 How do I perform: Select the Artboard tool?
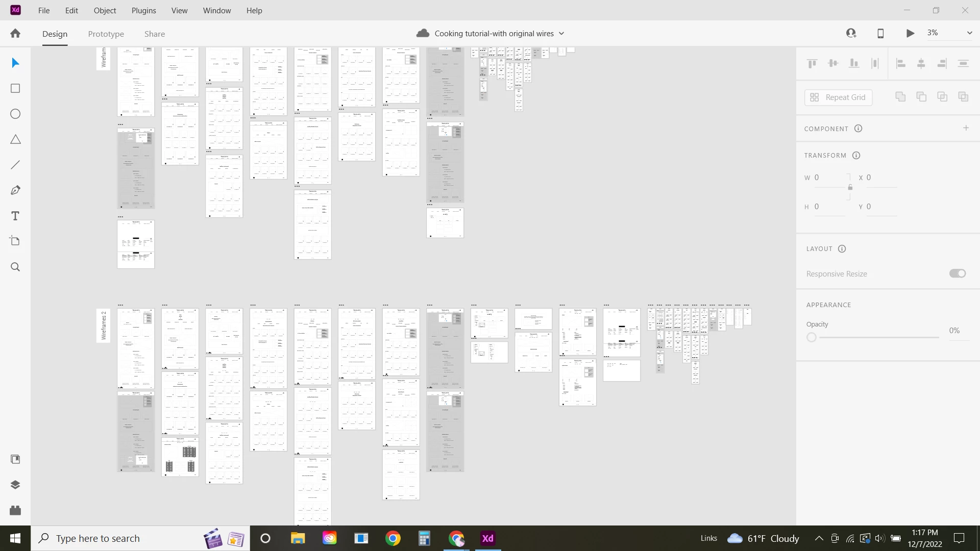coord(15,241)
